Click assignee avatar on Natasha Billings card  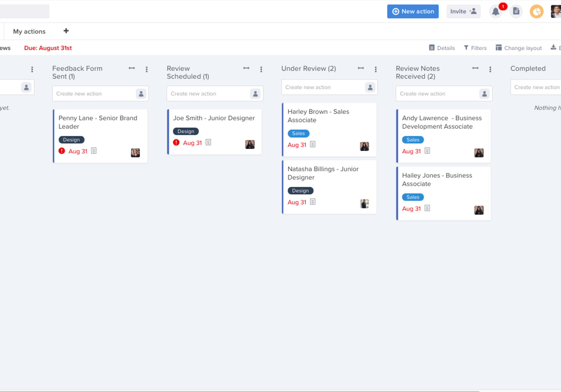(x=364, y=204)
